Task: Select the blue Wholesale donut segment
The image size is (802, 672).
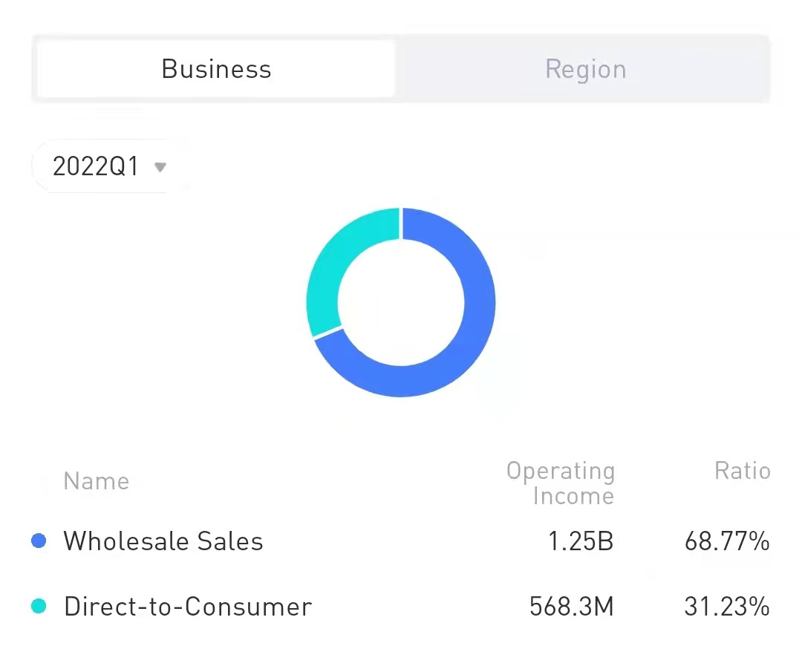Action: coord(475,327)
